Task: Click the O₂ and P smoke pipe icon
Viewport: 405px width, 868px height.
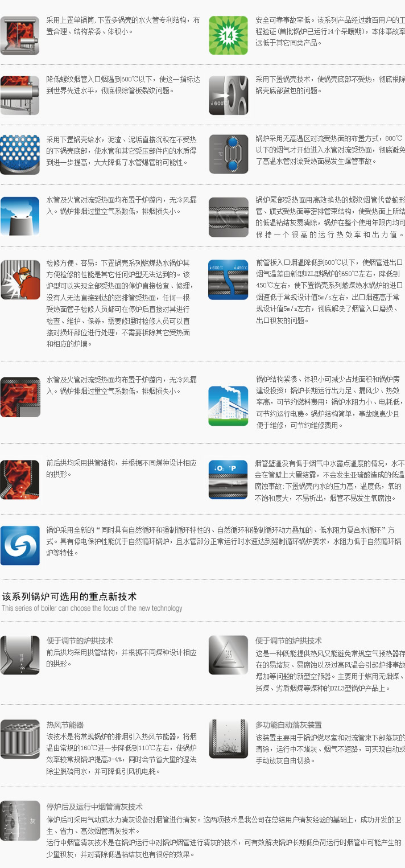Action: tap(228, 479)
